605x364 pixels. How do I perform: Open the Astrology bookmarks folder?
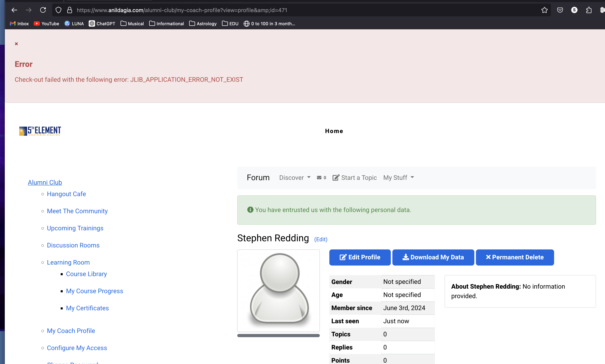[203, 23]
